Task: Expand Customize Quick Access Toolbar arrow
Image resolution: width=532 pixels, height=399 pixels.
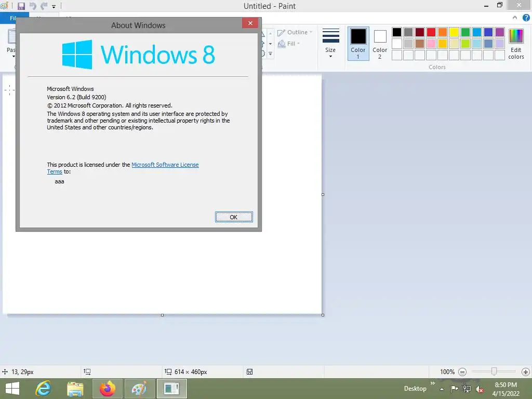Action: [54, 6]
